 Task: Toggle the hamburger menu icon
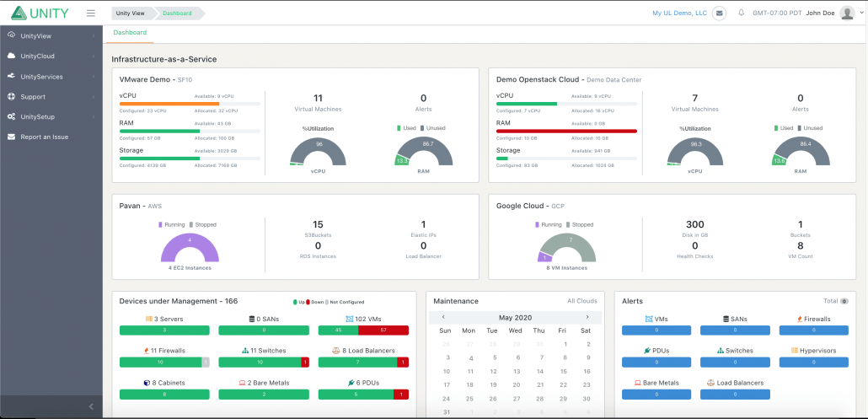pos(91,13)
